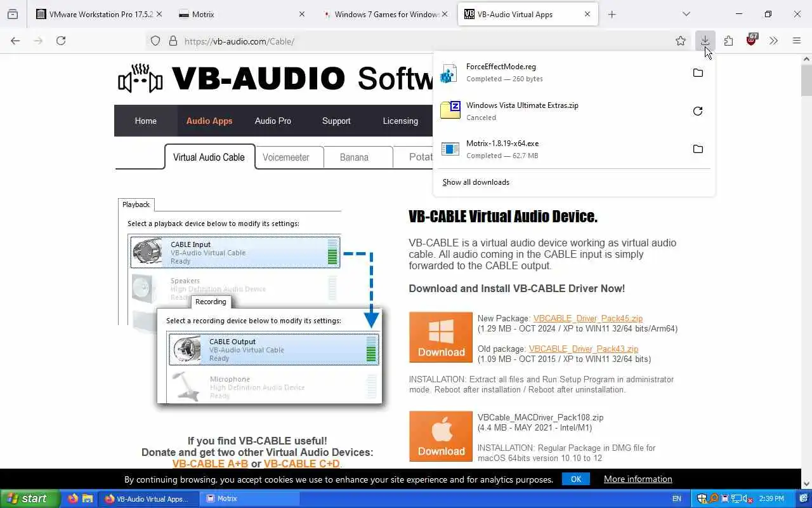Viewport: 812px width, 508px height.
Task: Open the extensions puzzle icon
Action: pyautogui.click(x=728, y=41)
